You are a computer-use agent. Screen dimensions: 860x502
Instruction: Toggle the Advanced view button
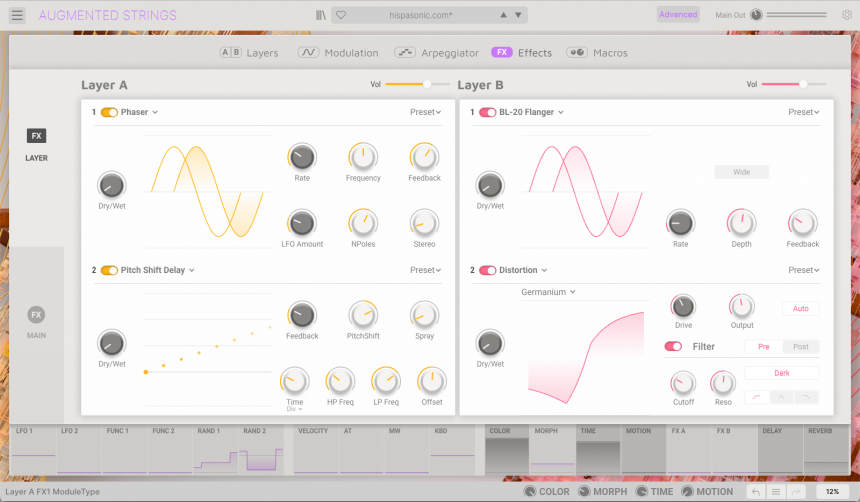(x=678, y=15)
